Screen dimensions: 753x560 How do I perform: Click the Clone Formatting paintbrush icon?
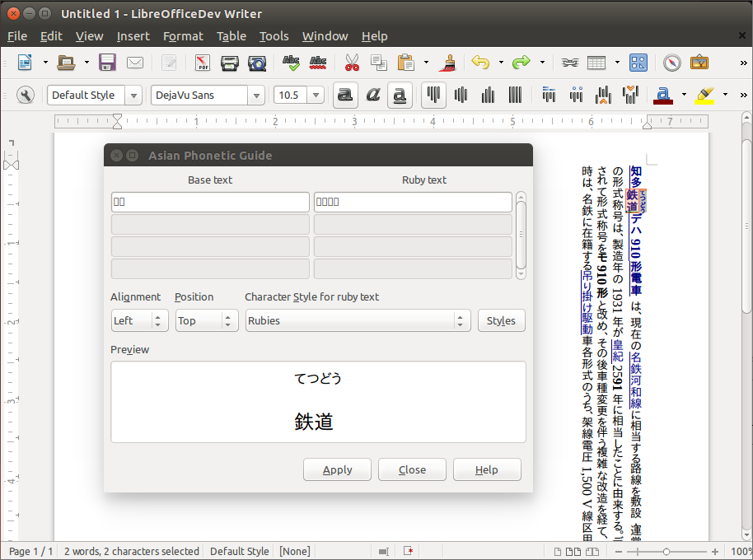(448, 63)
